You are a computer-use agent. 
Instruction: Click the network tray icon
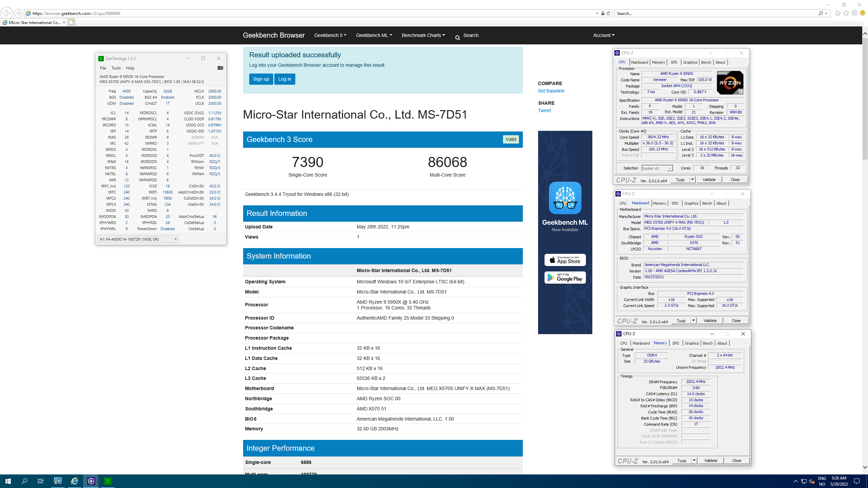coord(804,481)
